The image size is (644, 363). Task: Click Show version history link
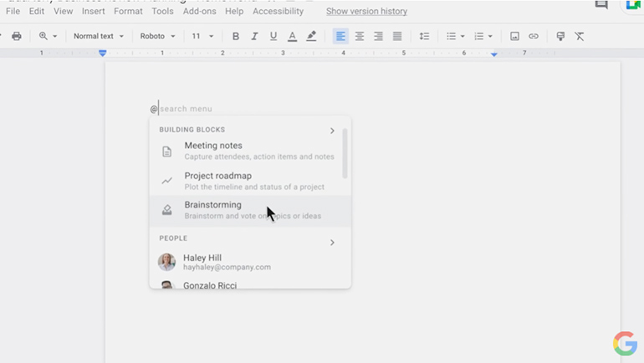pos(367,11)
